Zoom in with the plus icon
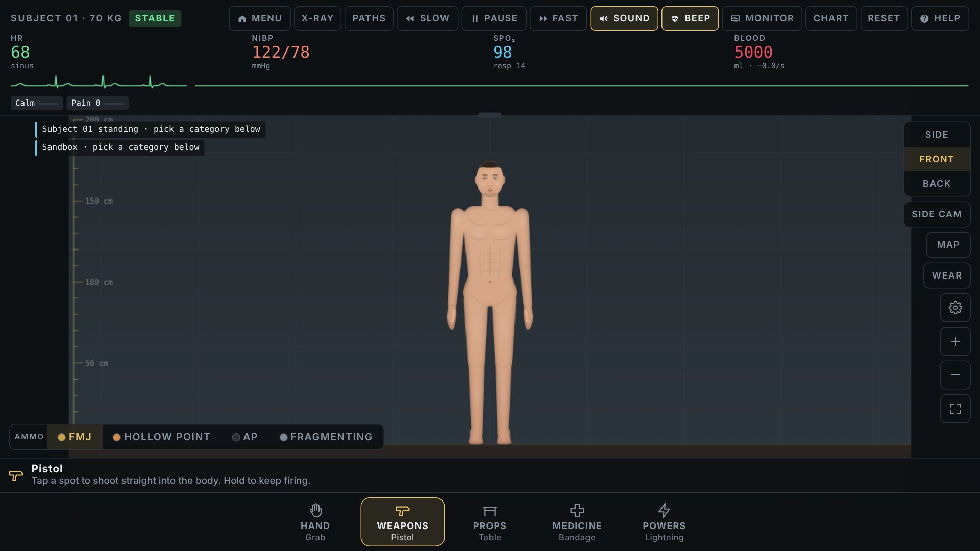Image resolution: width=980 pixels, height=551 pixels. point(955,341)
